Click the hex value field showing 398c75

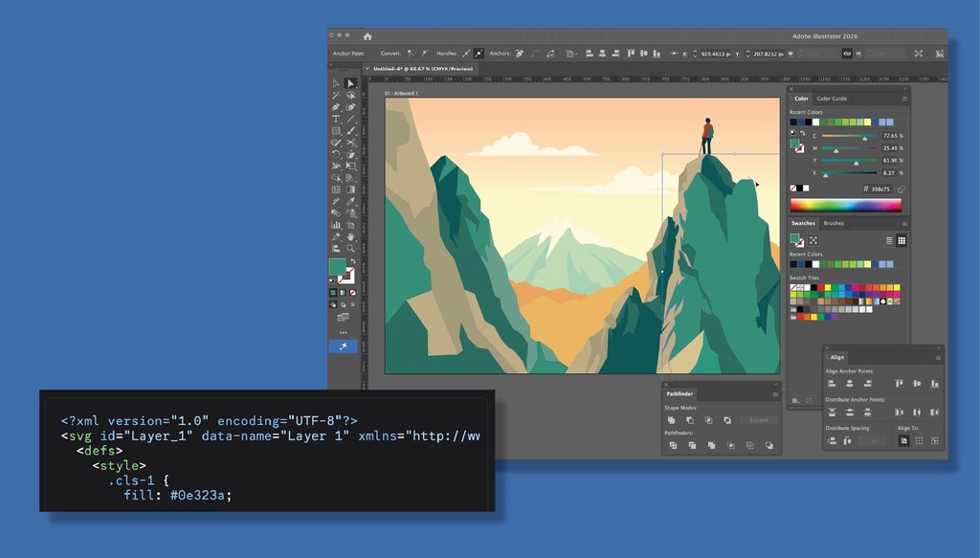point(878,188)
